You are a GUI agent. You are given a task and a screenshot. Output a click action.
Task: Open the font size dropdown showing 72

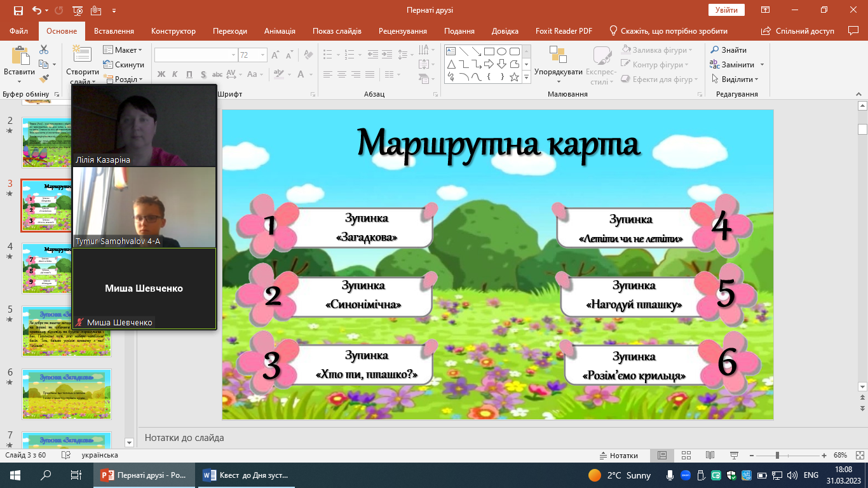263,55
